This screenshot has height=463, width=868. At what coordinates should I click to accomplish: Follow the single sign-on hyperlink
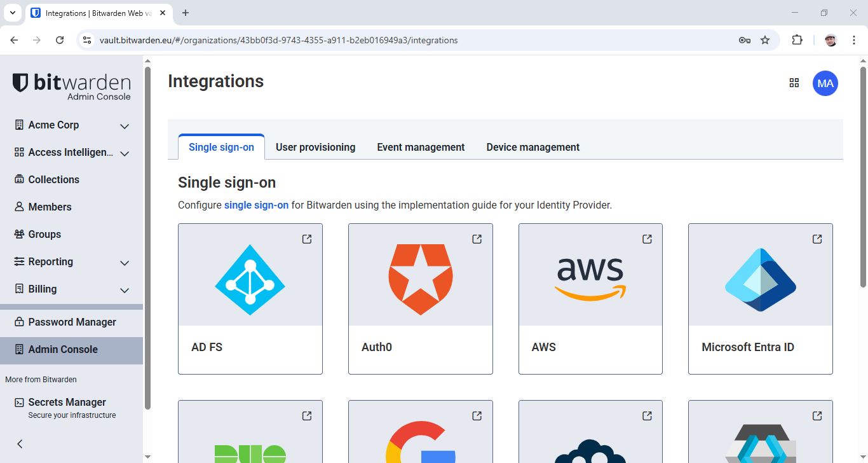256,205
